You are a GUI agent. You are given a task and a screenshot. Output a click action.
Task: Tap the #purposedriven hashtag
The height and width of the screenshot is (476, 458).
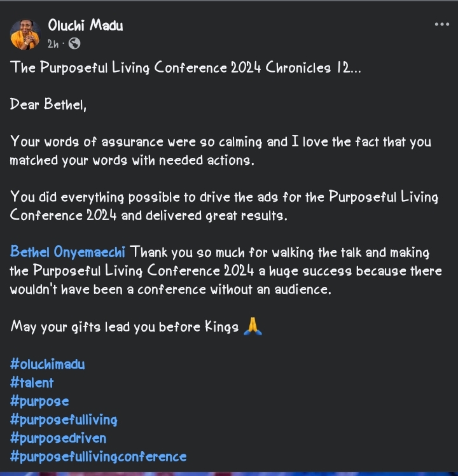[x=59, y=438]
